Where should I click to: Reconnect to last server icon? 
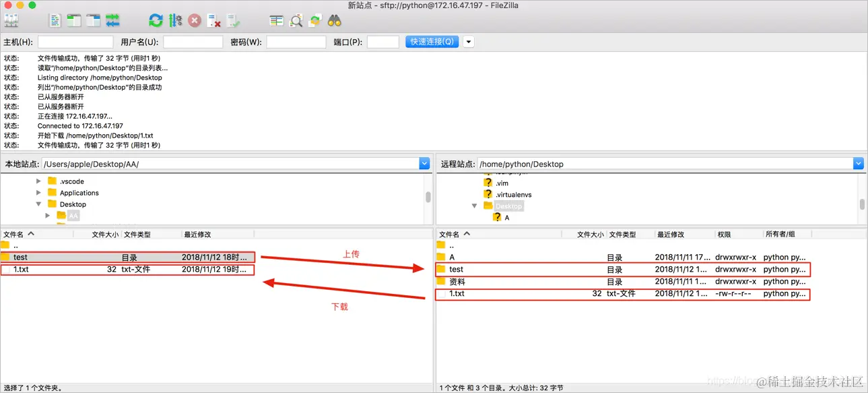coord(233,21)
